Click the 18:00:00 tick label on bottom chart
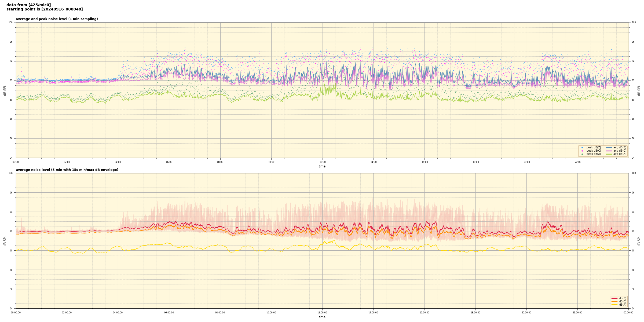Image resolution: width=644 pixels, height=322 pixels. tap(475, 313)
